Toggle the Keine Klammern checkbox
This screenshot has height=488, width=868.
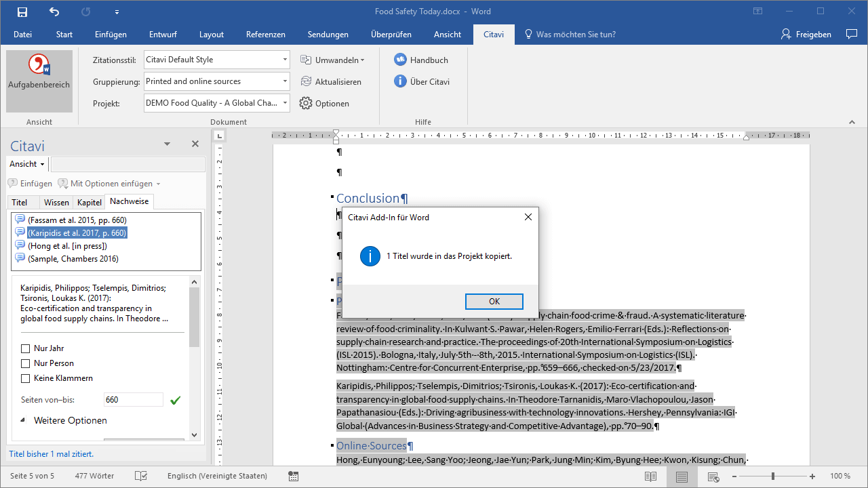[26, 378]
